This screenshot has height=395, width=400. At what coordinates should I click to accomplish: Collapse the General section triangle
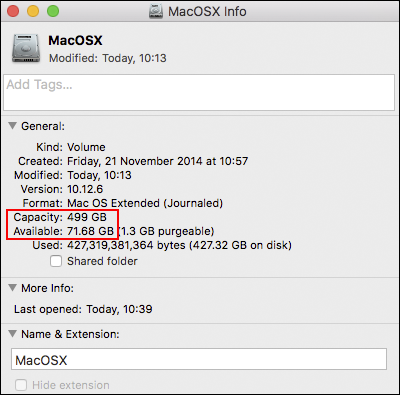pos(12,126)
